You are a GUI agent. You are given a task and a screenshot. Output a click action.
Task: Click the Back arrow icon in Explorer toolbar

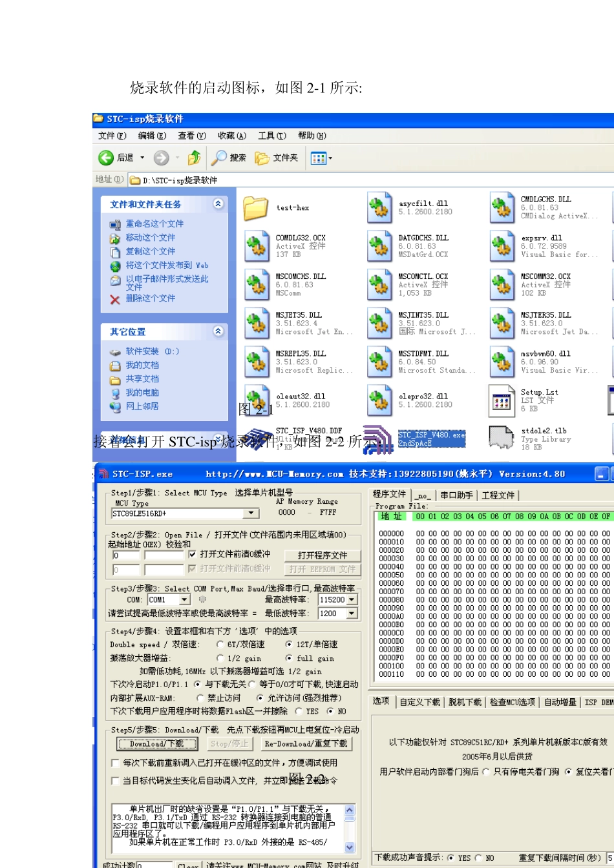[106, 158]
